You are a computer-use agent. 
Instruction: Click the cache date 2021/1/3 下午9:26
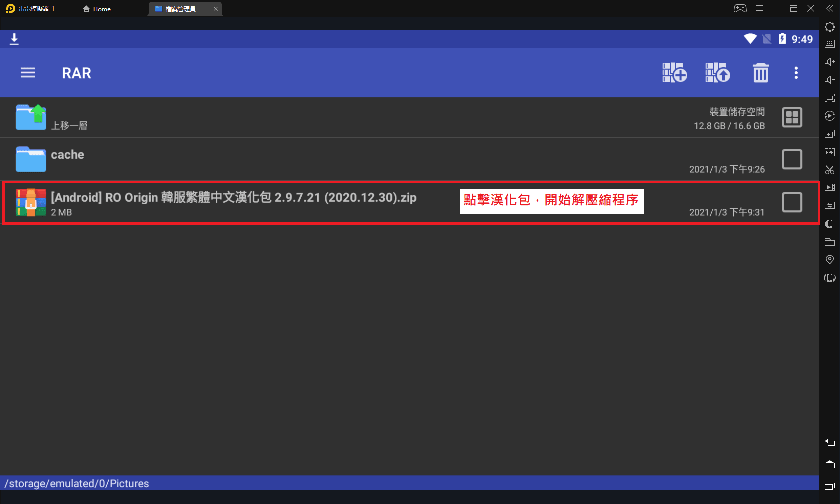(727, 169)
